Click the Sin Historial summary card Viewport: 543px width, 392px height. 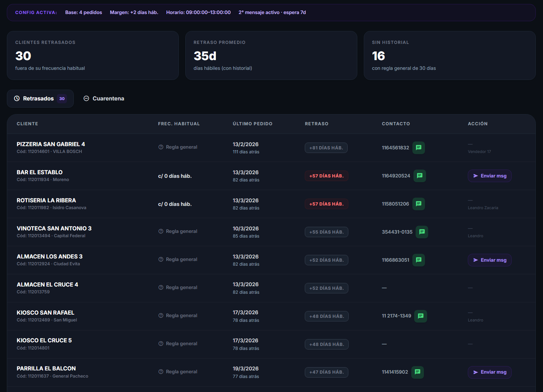click(450, 55)
